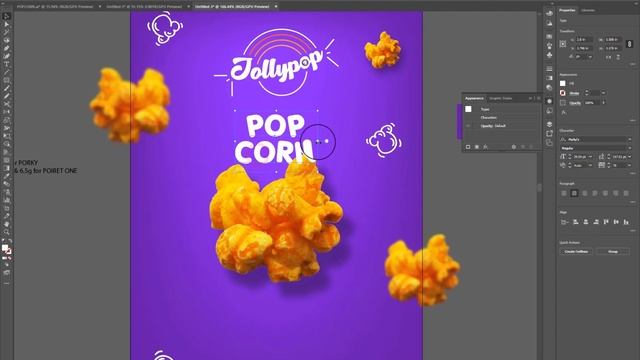Switch to the Graphic Styles tab
This screenshot has width=640, height=360.
(501, 98)
